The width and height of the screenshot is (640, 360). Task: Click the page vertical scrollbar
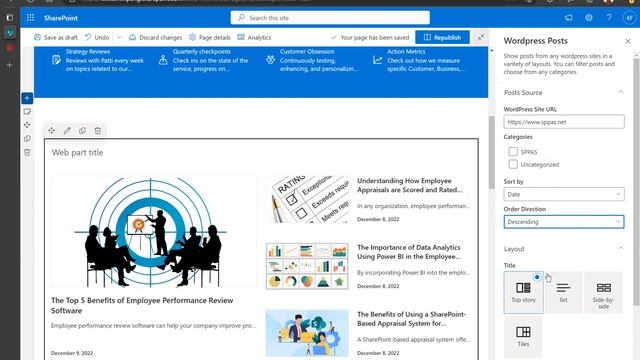click(491, 152)
